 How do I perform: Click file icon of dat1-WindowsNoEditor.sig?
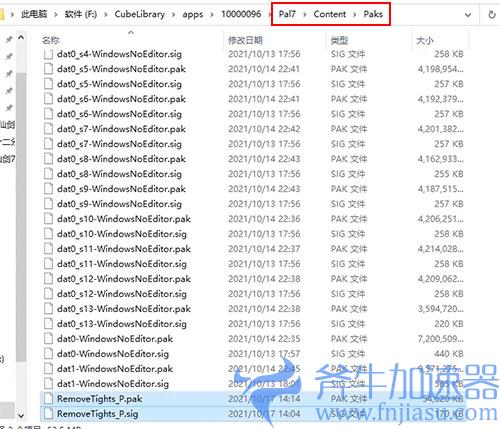[49, 384]
